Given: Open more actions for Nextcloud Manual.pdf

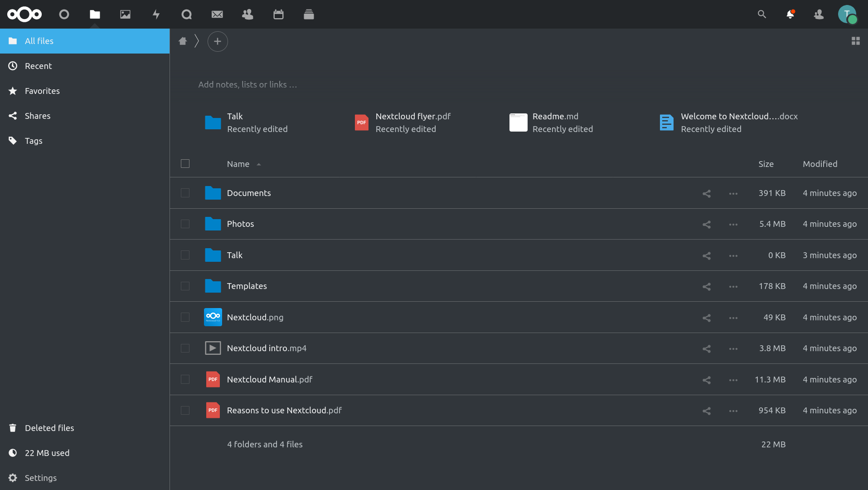Looking at the screenshot, I should [x=733, y=380].
